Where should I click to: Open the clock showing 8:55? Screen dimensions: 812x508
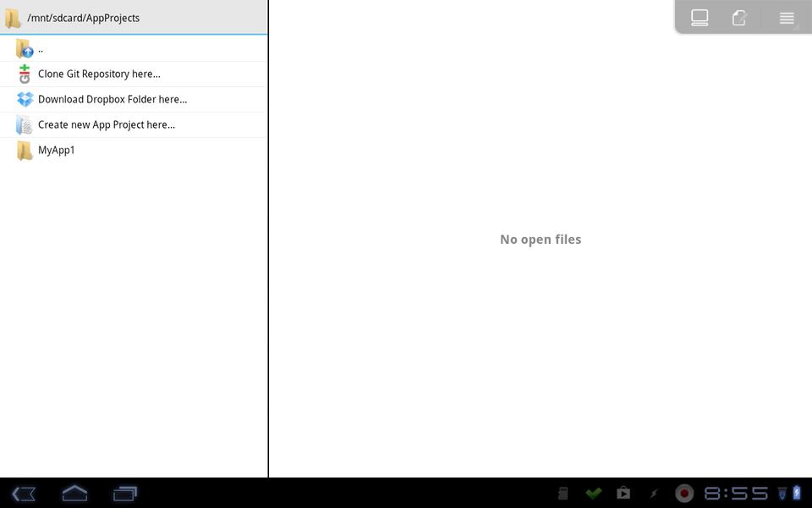click(736, 493)
